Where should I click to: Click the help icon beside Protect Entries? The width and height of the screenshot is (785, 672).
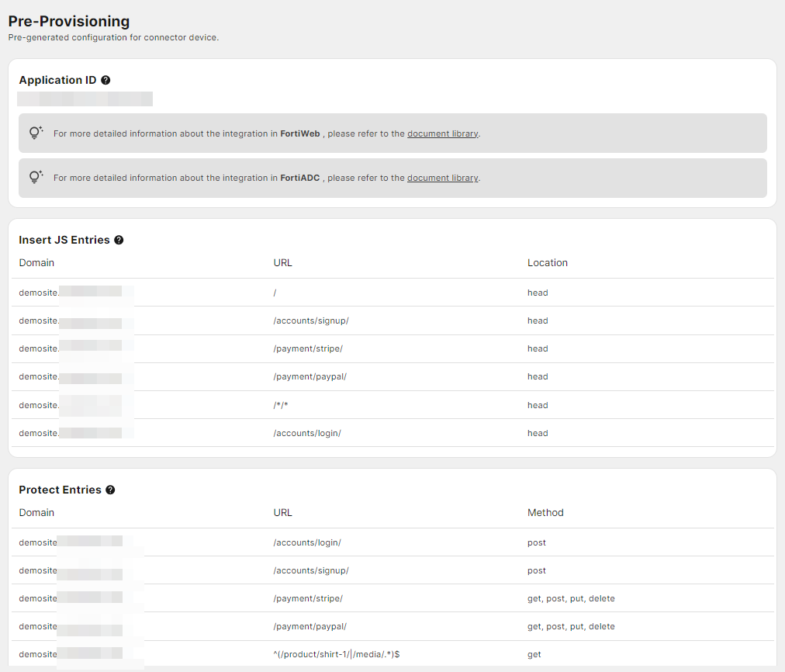109,490
